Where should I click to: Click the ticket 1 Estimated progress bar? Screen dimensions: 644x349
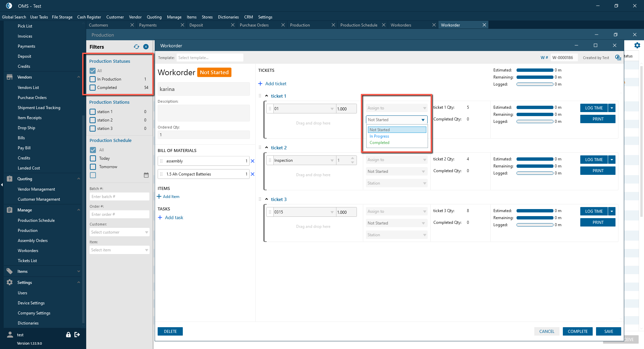[535, 108]
